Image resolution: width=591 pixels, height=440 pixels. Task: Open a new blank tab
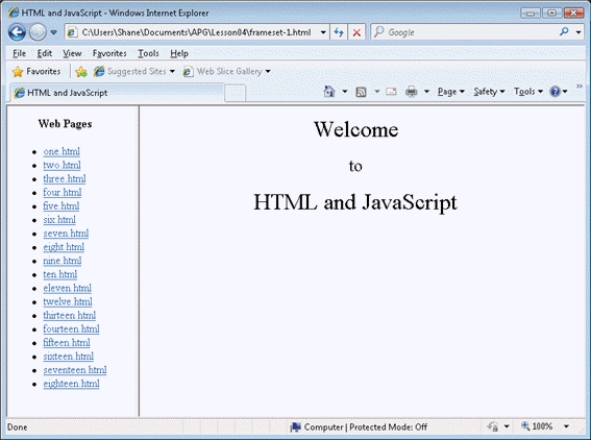coord(235,93)
